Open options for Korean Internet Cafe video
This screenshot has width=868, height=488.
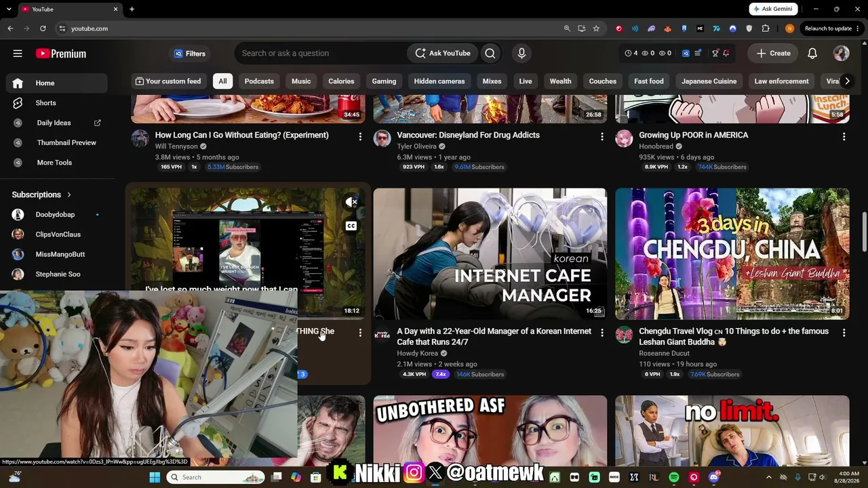click(x=601, y=333)
